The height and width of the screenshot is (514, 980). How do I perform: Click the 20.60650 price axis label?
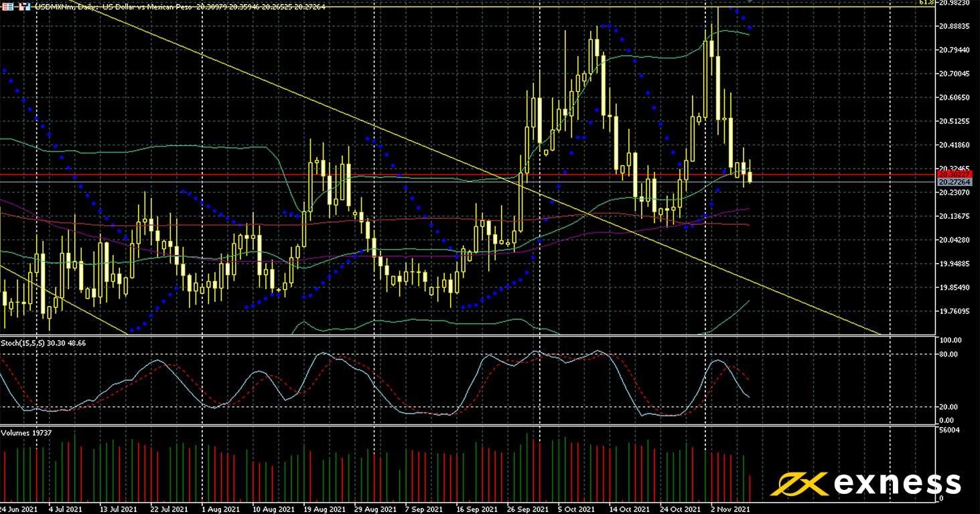point(955,98)
